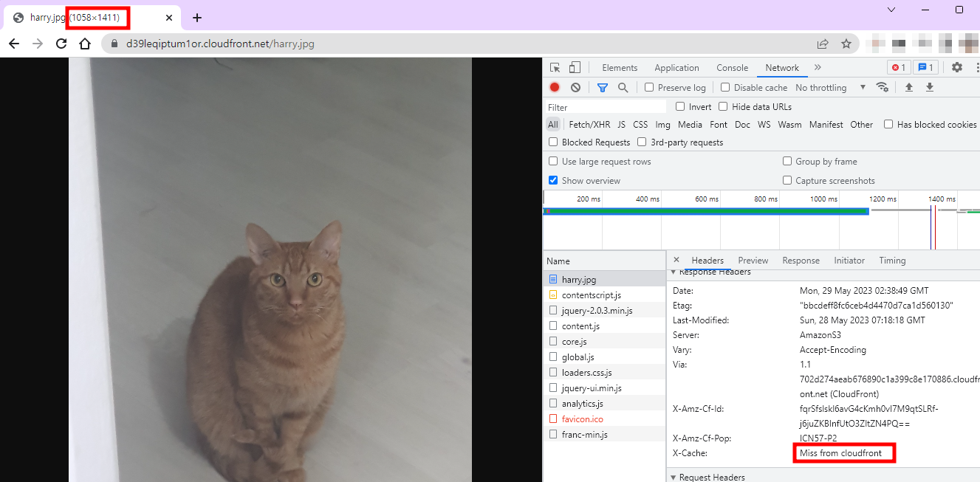Click the browser Back arrow
Screen dimensions: 980x482
click(x=14, y=44)
